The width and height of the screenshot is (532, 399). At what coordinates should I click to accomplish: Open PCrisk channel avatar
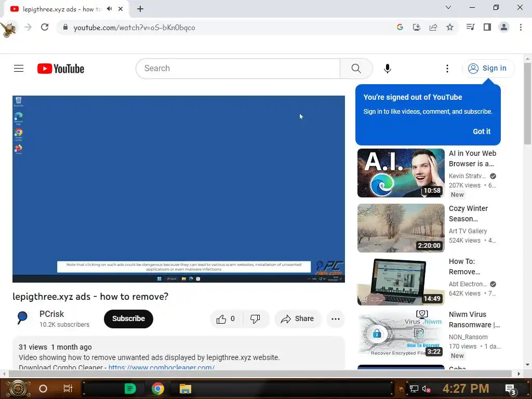click(x=22, y=318)
